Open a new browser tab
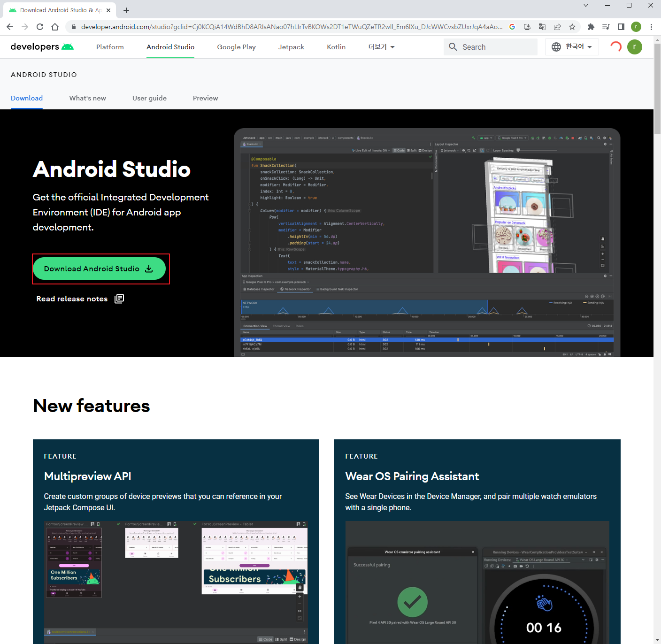The width and height of the screenshot is (661, 644). click(126, 10)
